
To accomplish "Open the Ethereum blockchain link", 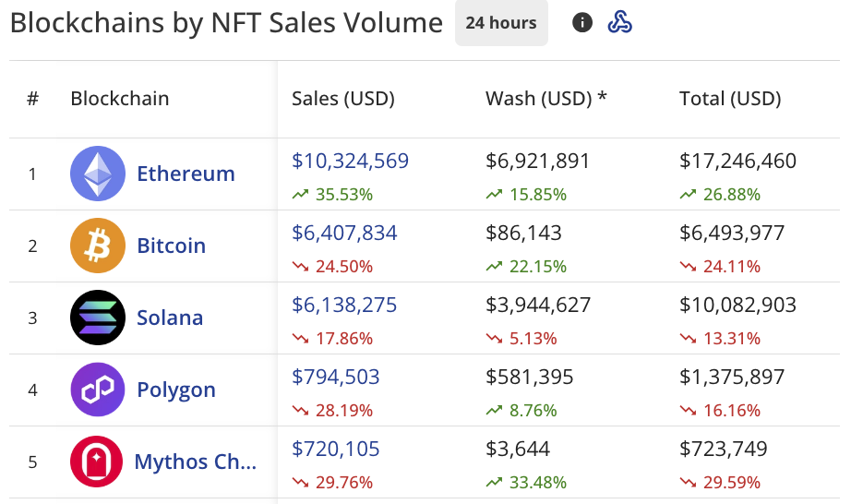I will [x=186, y=174].
